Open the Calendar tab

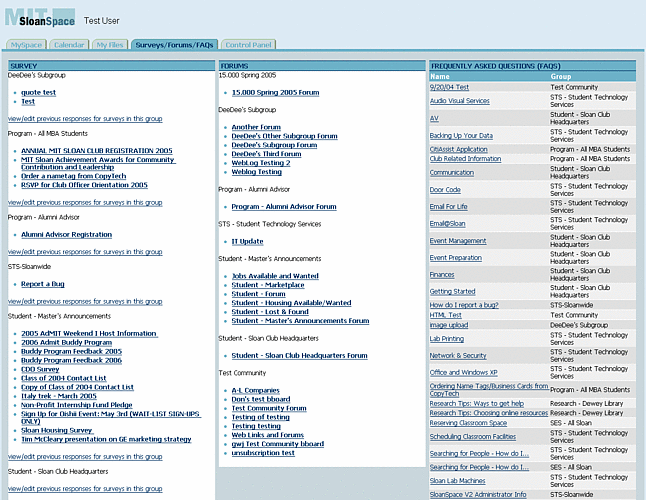(x=69, y=45)
